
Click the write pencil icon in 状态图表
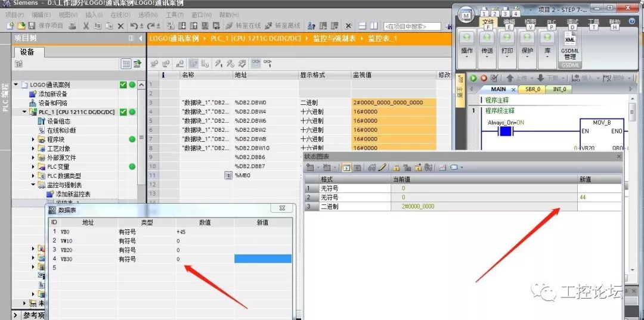pos(382,167)
